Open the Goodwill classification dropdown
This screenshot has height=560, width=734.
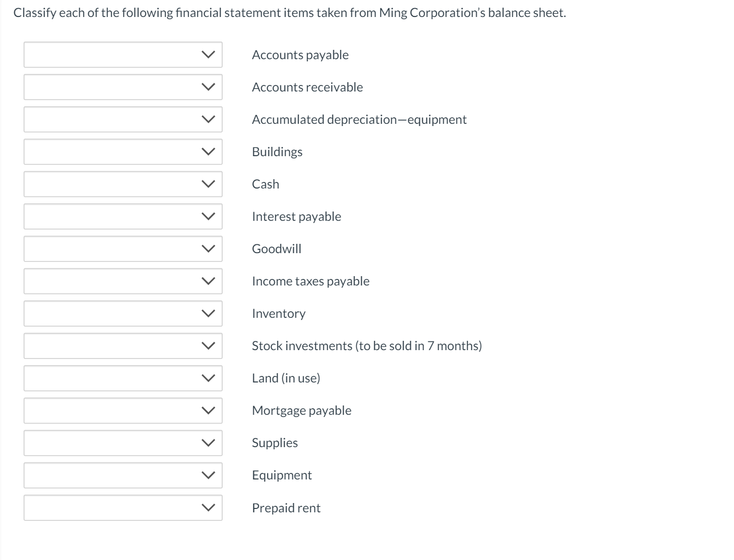point(123,249)
